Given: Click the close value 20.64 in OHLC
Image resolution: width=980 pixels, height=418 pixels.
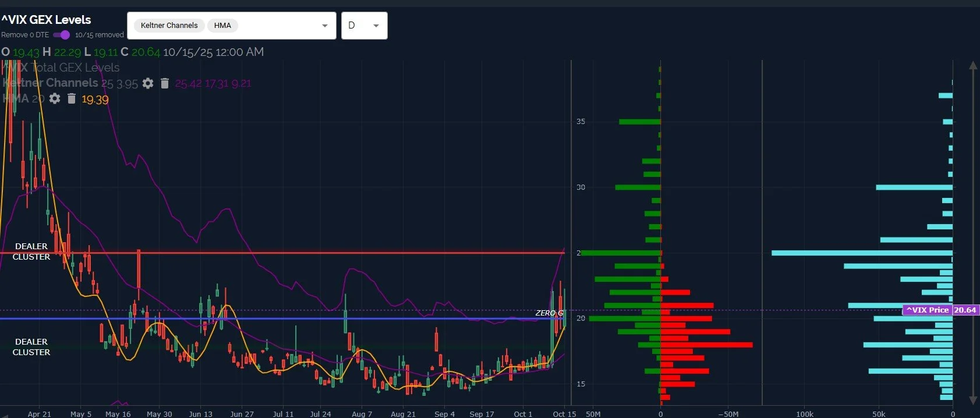Looking at the screenshot, I should [x=146, y=52].
